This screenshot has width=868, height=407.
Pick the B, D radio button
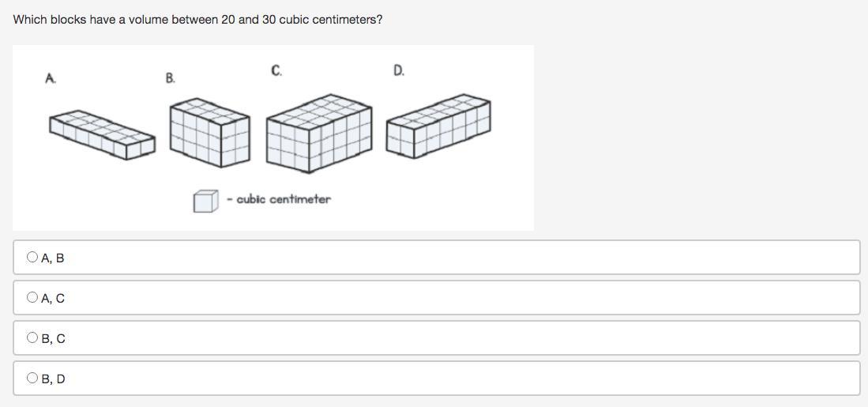tap(32, 379)
